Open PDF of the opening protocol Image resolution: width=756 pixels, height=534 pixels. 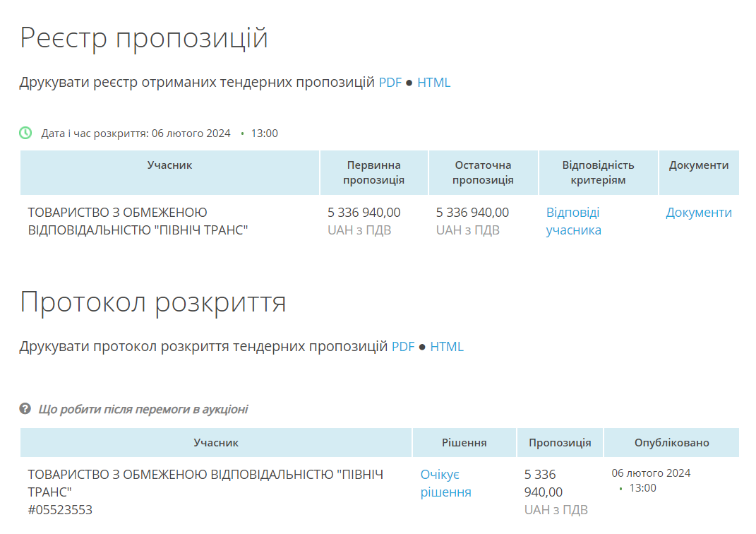[x=403, y=346]
